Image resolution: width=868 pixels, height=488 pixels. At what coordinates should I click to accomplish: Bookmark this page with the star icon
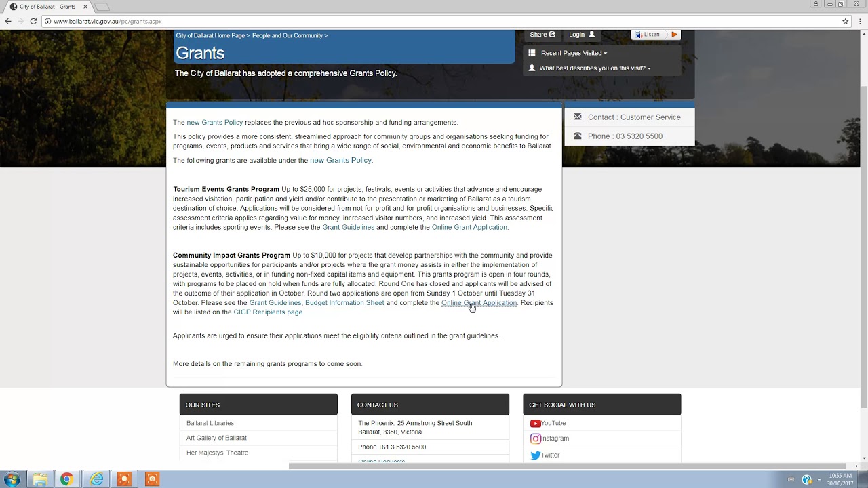846,21
